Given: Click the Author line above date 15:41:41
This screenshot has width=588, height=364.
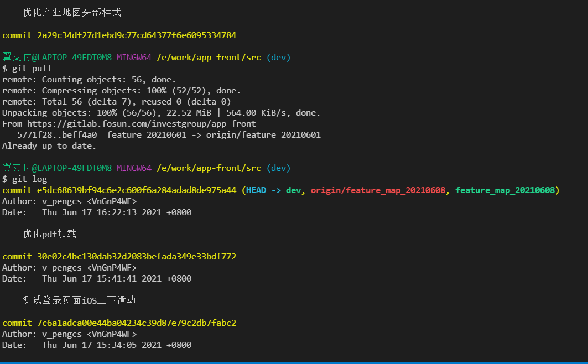Looking at the screenshot, I should tap(69, 268).
